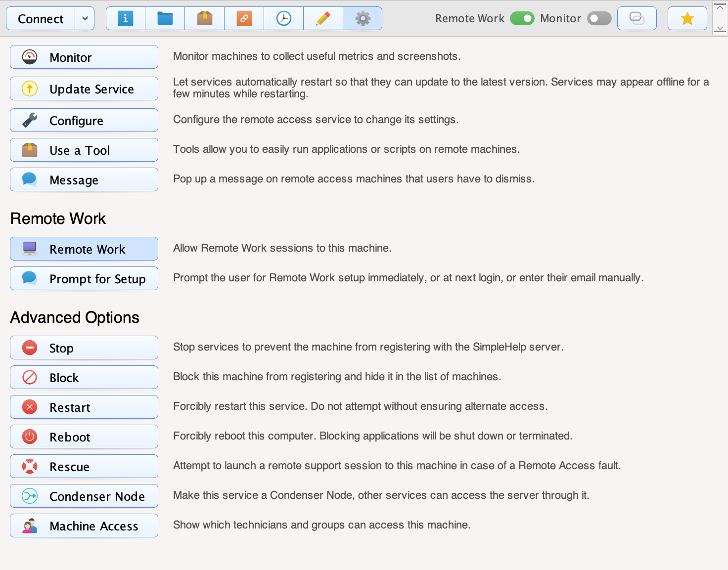Screen dimensions: 728x570
Task: Click the Use a Tool button
Action: 84,150
